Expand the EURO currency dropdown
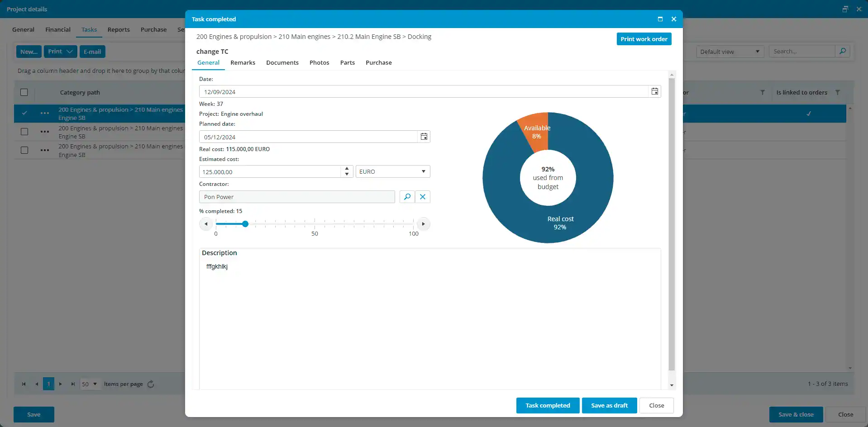Image resolution: width=868 pixels, height=427 pixels. [423, 171]
